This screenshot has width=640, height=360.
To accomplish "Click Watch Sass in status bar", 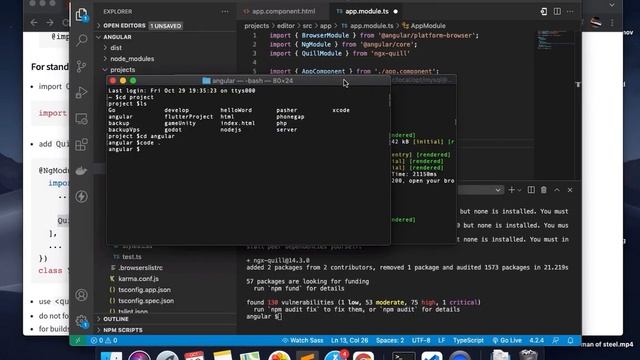I will tap(302, 340).
